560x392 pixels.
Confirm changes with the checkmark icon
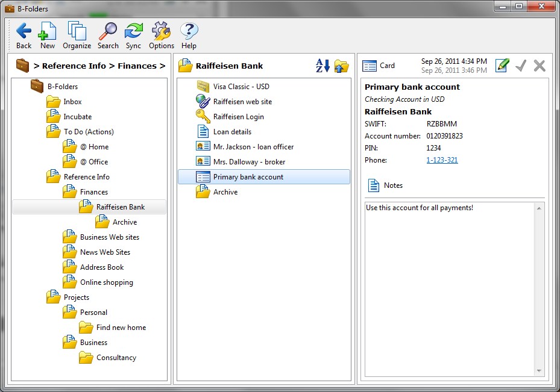(521, 66)
